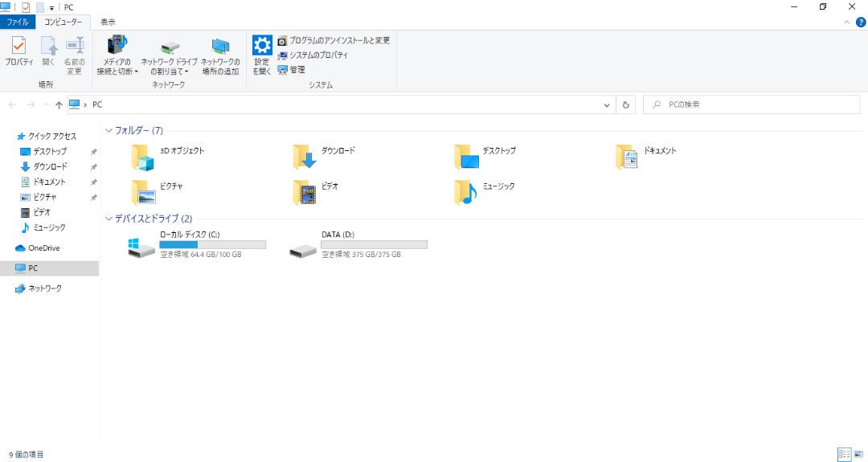Click the PC address bar path
The height and width of the screenshot is (462, 868).
click(x=97, y=104)
